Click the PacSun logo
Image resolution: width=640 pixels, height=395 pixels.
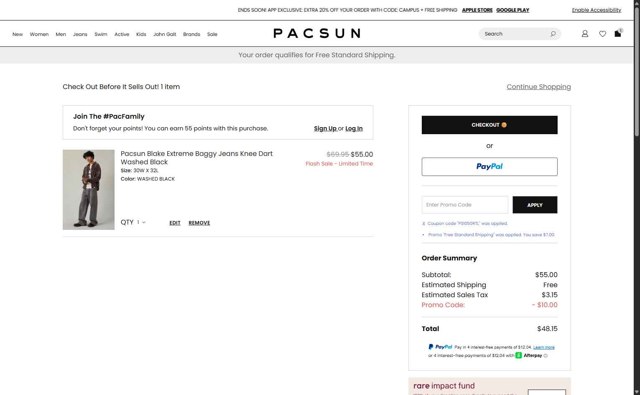(317, 33)
